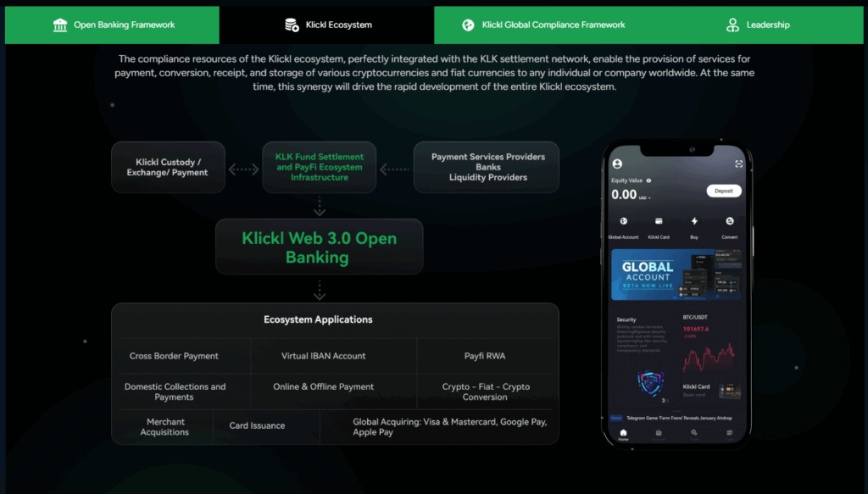Click the globe icon beside Compliance Framework
The image size is (868, 494).
(468, 25)
